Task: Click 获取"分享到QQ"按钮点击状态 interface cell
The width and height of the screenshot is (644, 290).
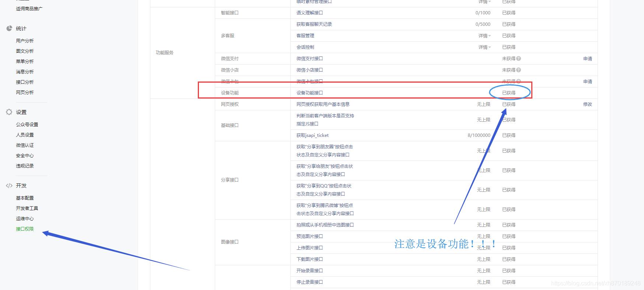Action: [324, 190]
